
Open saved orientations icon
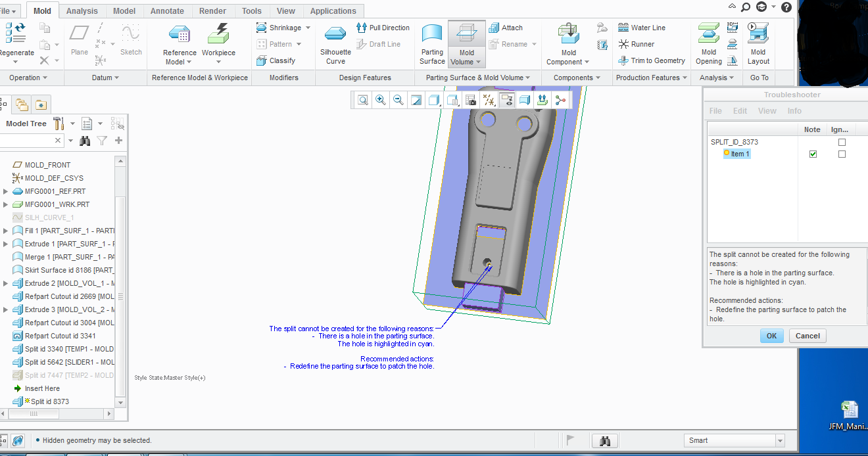pyautogui.click(x=452, y=100)
